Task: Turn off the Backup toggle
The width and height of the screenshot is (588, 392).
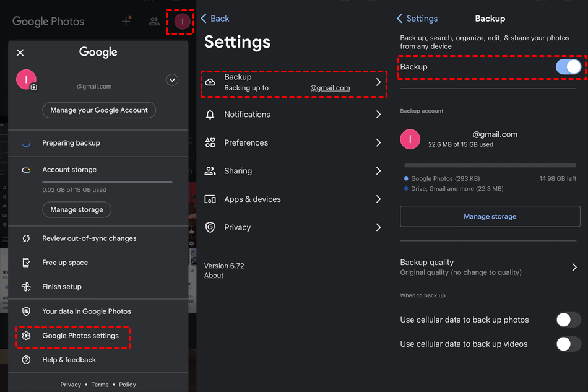Action: 568,67
